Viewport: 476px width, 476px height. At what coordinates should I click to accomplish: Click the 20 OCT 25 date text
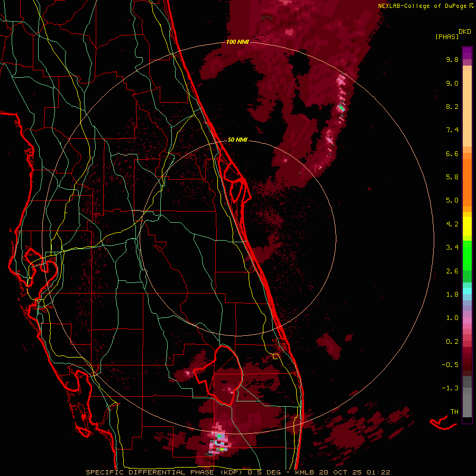[x=341, y=472]
